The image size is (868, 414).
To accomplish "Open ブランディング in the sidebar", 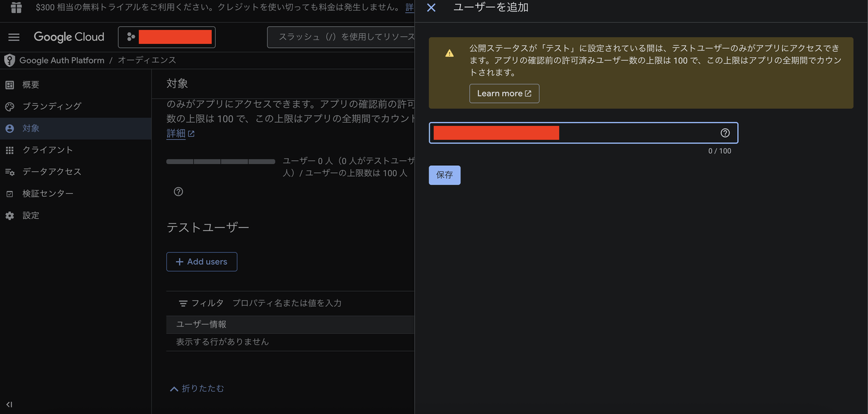I will [75, 107].
